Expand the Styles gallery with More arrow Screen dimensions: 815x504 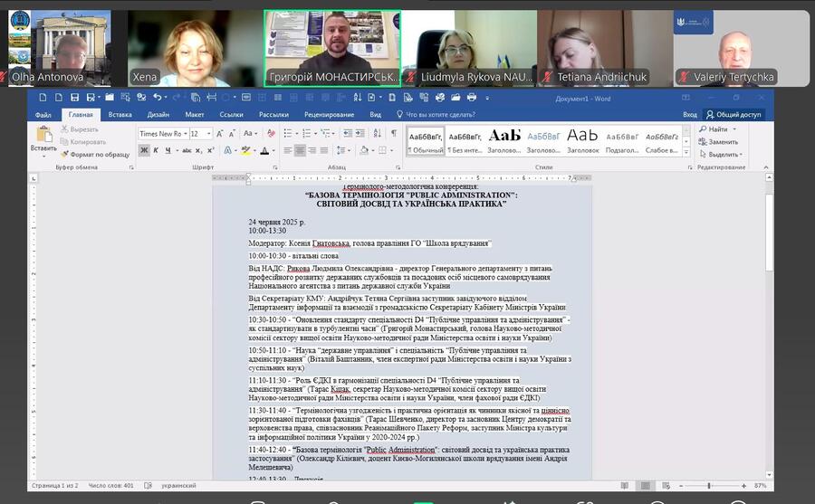(x=686, y=152)
